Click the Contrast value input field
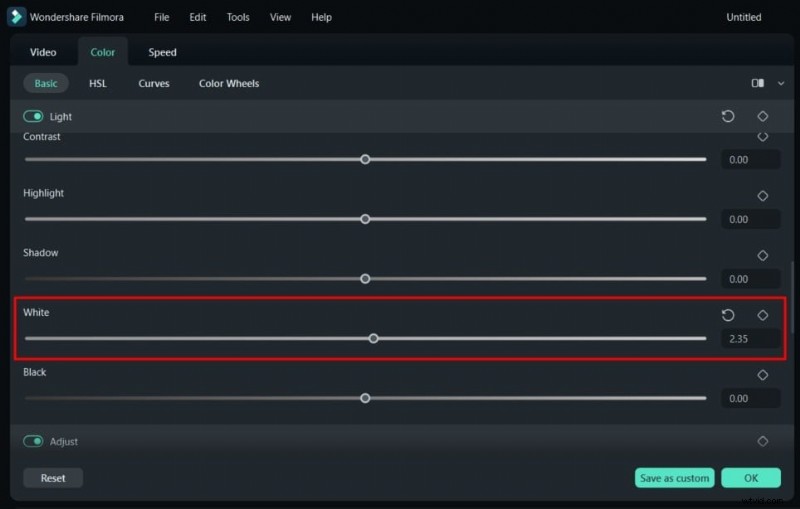Image resolution: width=800 pixels, height=509 pixels. pyautogui.click(x=750, y=160)
